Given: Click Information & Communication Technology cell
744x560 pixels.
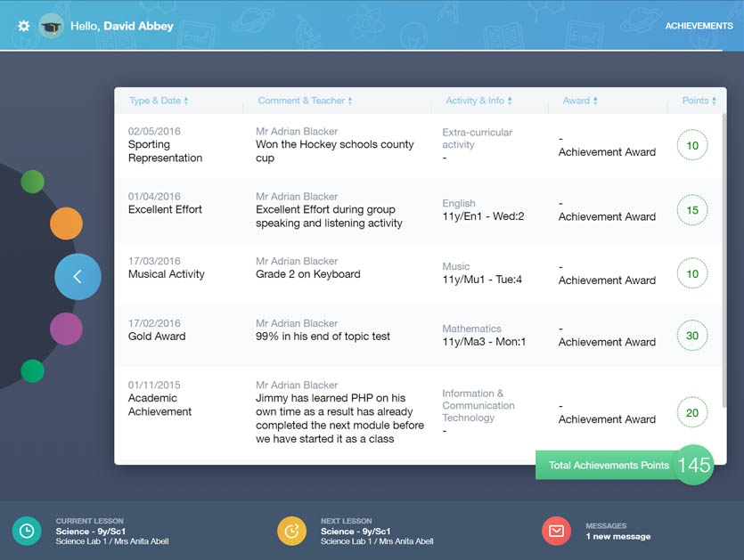Looking at the screenshot, I should 478,405.
